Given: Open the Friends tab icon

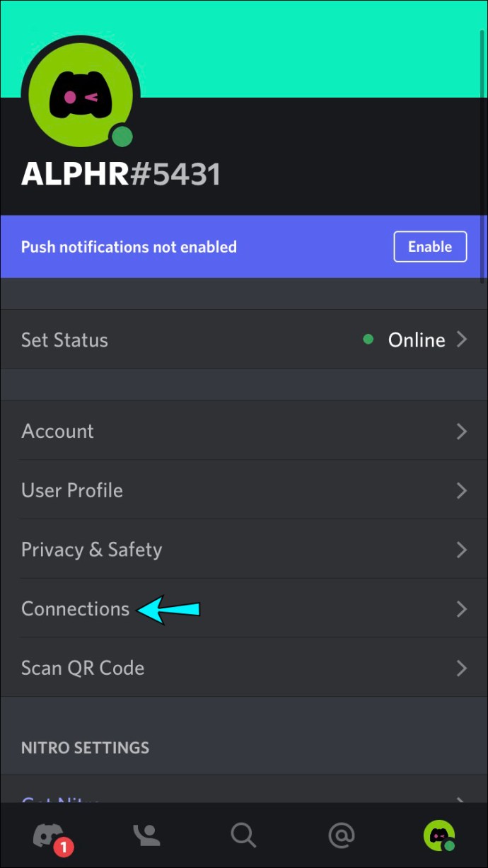Looking at the screenshot, I should (146, 835).
